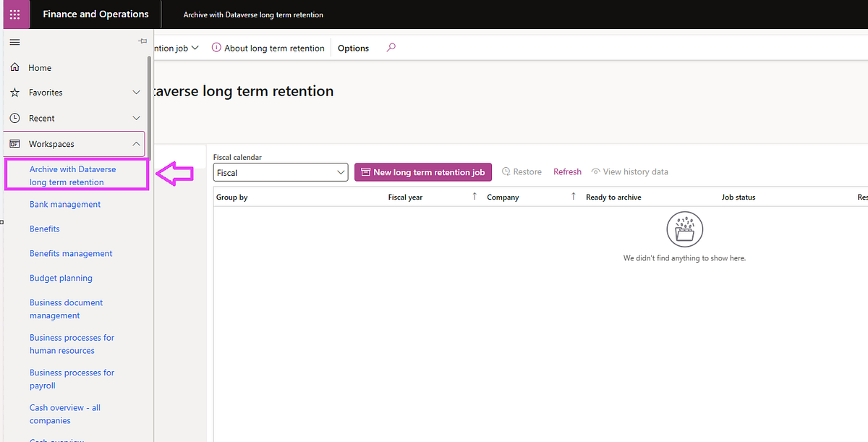Screen dimensions: 868x442
Task: Open the Fiscal calendar dropdown
Action: tap(340, 172)
